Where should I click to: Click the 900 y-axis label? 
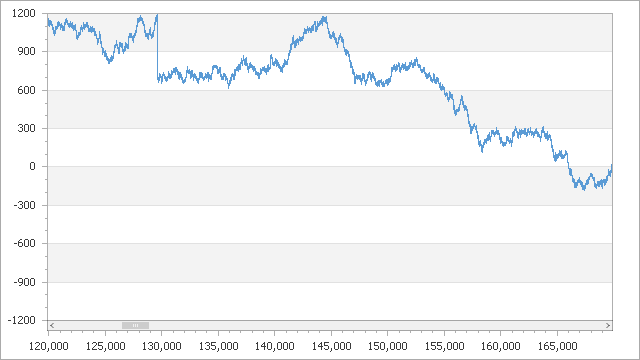click(27, 51)
